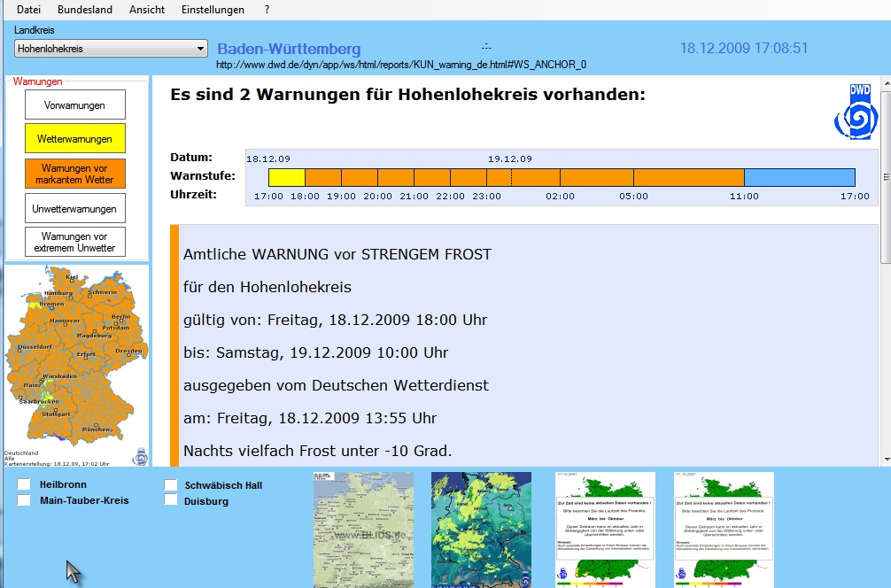Open the Bundesland menu
Screen dimensions: 891x588
tap(84, 10)
